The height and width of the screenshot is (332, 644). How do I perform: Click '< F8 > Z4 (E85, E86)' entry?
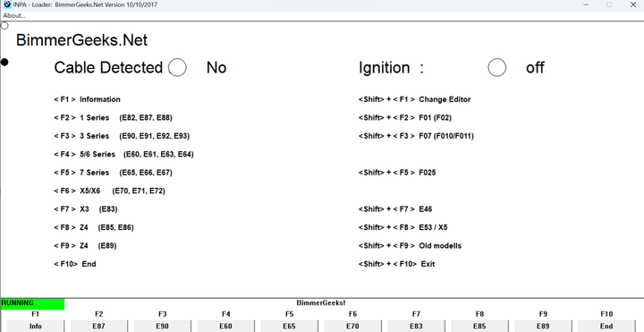[x=94, y=227]
